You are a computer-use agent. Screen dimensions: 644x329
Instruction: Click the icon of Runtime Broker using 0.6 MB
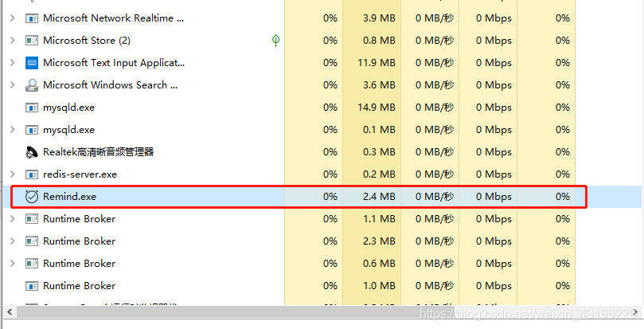(32, 263)
